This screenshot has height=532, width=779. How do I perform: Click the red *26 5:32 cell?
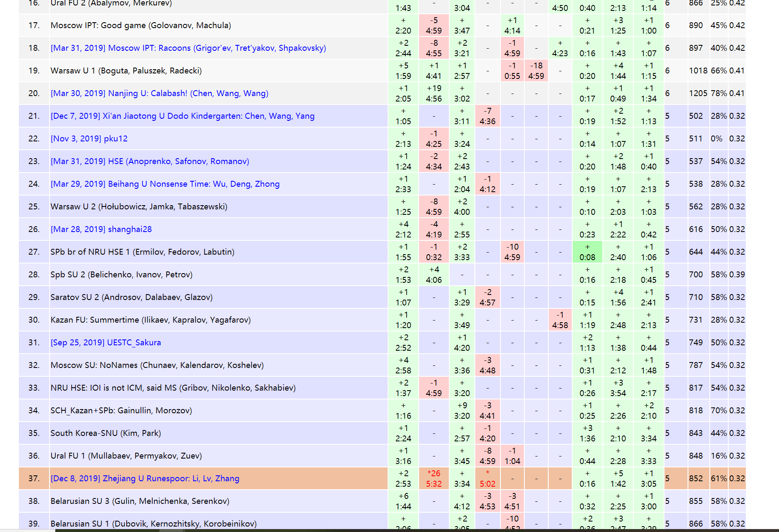pos(434,479)
